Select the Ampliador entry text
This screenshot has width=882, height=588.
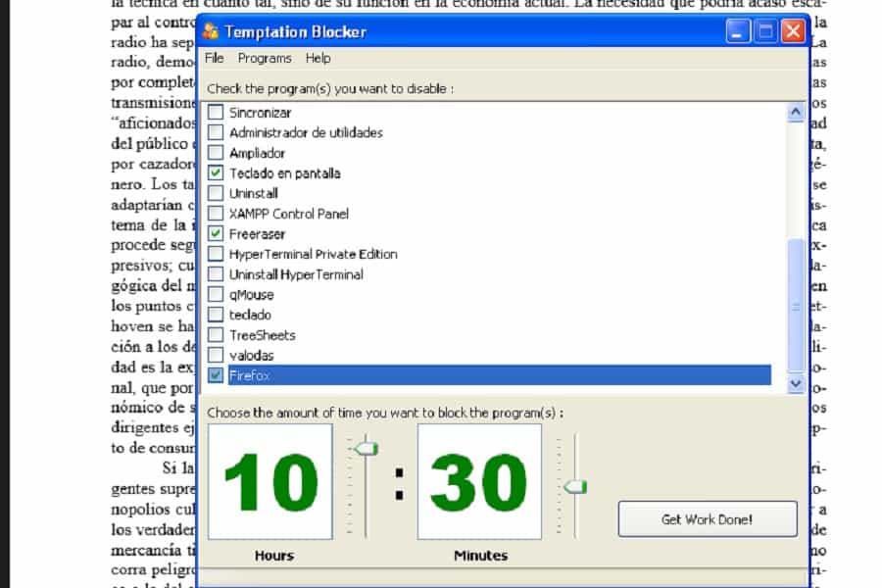(257, 153)
